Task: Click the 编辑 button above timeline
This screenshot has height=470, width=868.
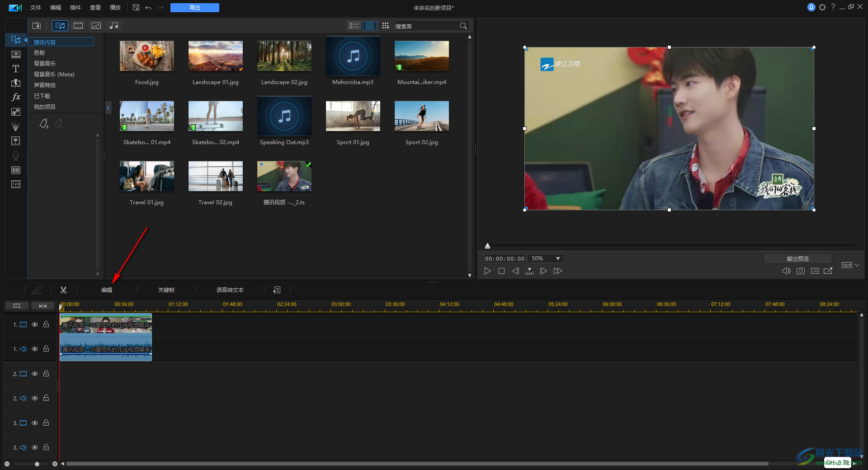Action: (107, 290)
